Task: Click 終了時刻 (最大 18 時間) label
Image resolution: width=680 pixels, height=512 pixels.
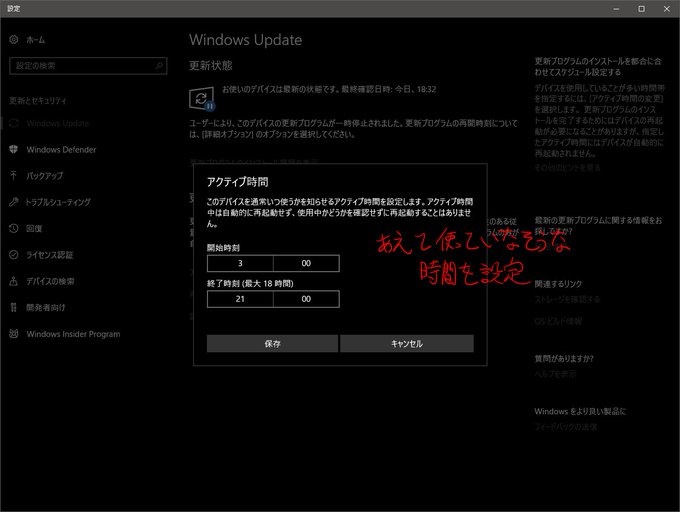Action: click(x=250, y=284)
